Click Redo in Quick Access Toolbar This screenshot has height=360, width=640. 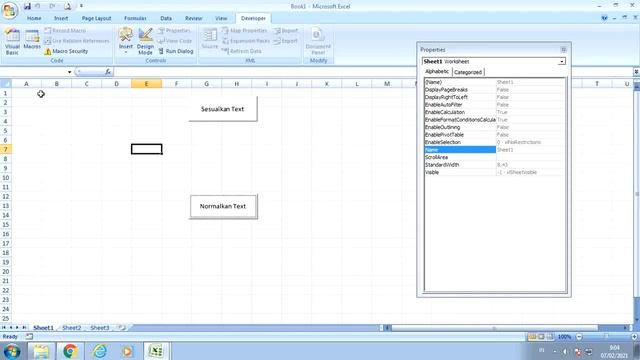tap(52, 6)
